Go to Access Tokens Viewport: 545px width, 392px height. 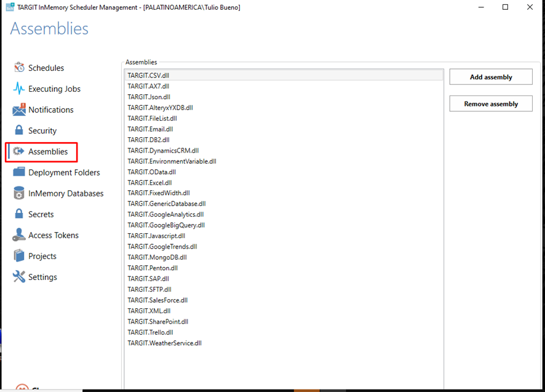pos(53,235)
